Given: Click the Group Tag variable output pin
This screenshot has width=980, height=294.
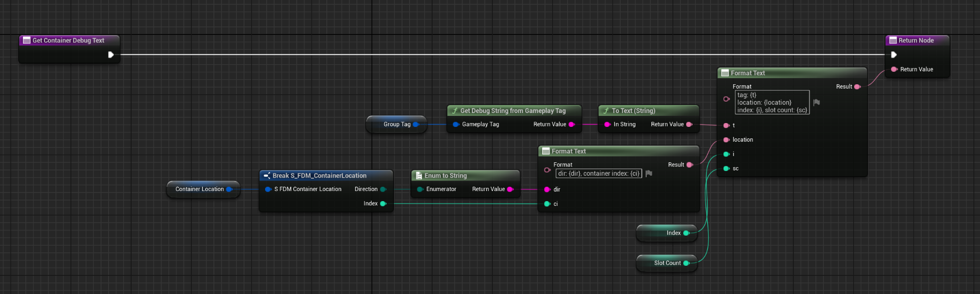Looking at the screenshot, I should tap(416, 124).
